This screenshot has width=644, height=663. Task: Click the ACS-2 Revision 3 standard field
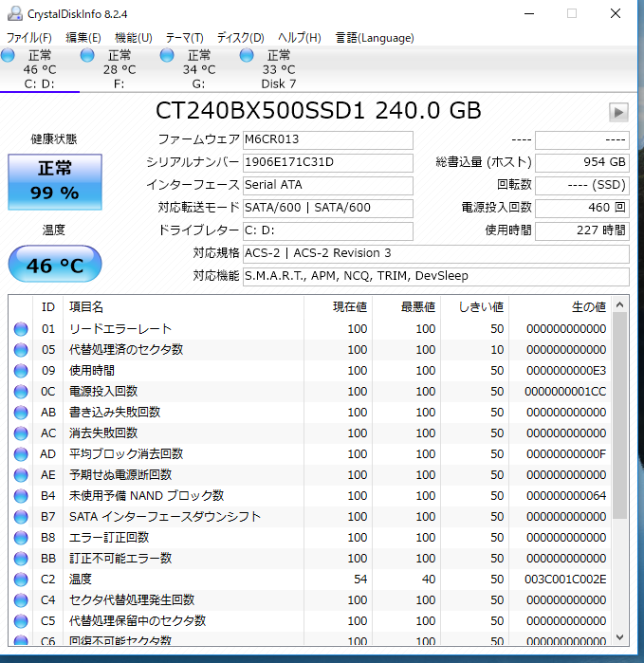coord(436,253)
